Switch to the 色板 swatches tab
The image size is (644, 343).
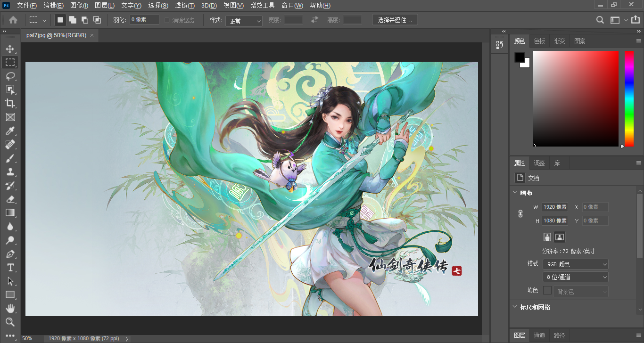[539, 41]
